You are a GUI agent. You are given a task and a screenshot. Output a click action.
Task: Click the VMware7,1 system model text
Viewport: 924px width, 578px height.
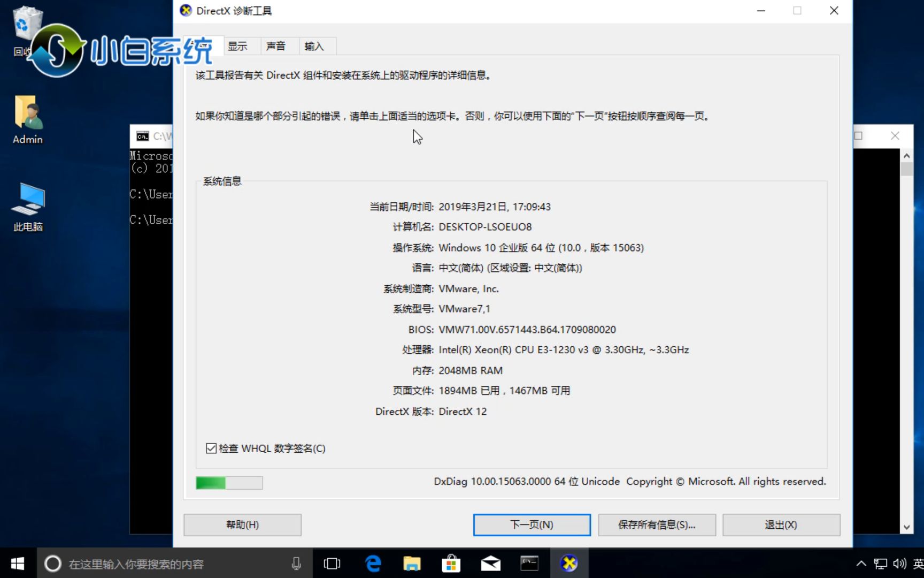[464, 309]
